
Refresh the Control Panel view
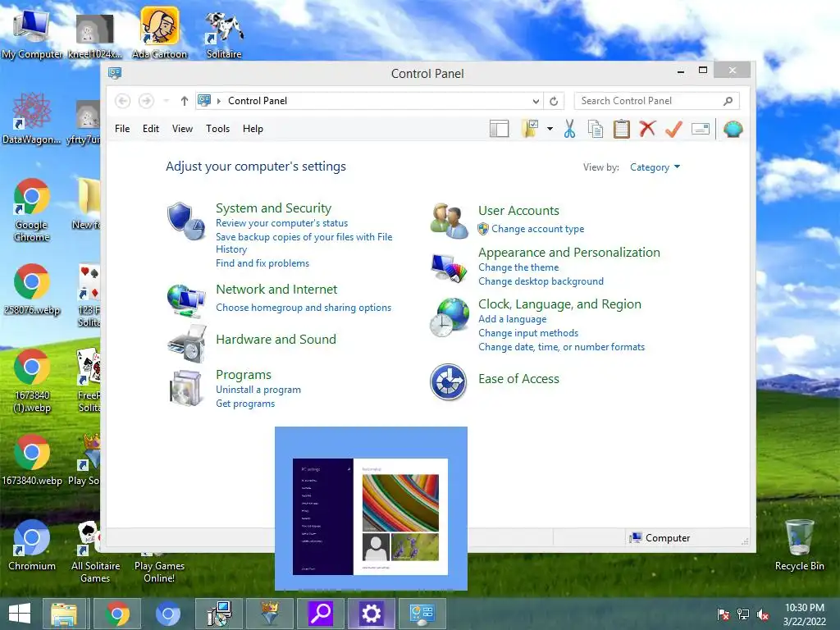click(554, 101)
